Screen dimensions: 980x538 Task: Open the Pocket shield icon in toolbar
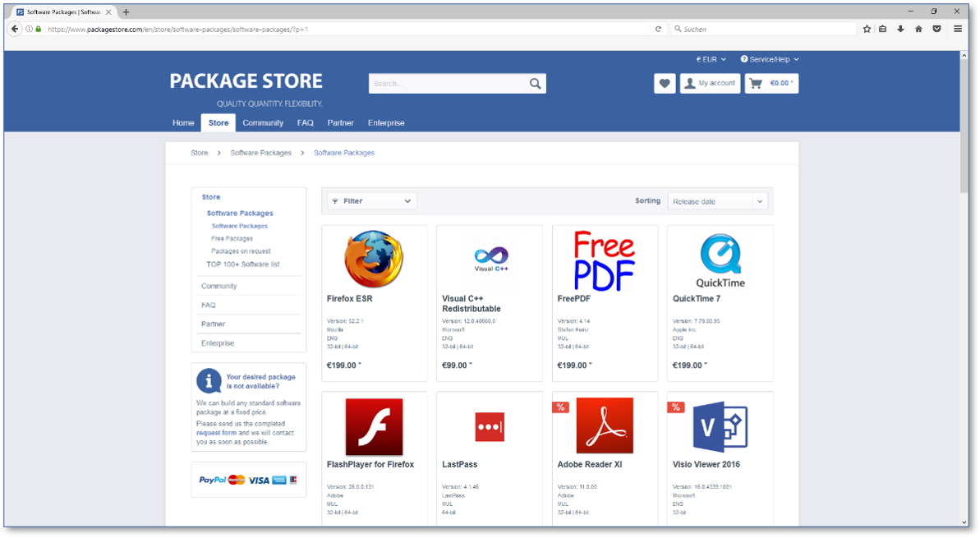click(x=937, y=29)
